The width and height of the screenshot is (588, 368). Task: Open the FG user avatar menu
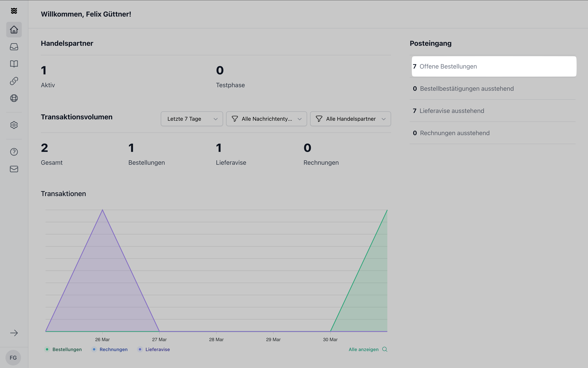tap(13, 357)
